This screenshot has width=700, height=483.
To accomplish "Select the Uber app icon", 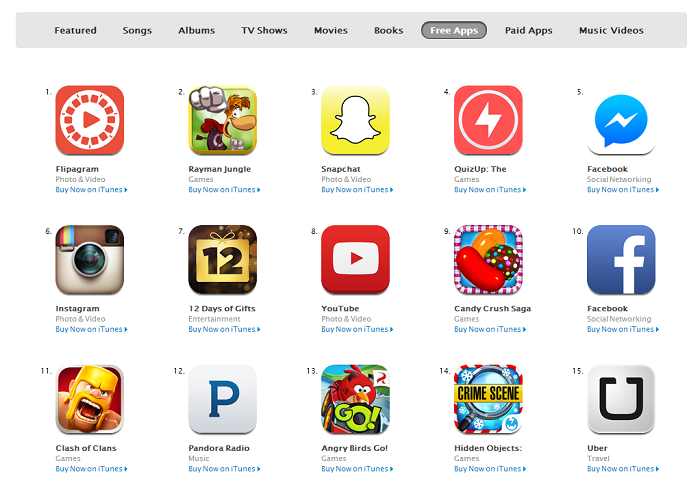I will 621,400.
